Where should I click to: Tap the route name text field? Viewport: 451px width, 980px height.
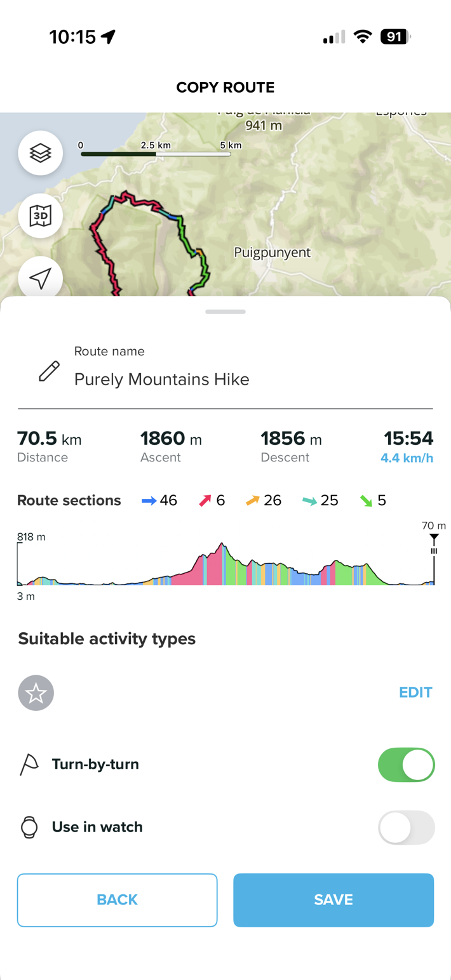161,380
